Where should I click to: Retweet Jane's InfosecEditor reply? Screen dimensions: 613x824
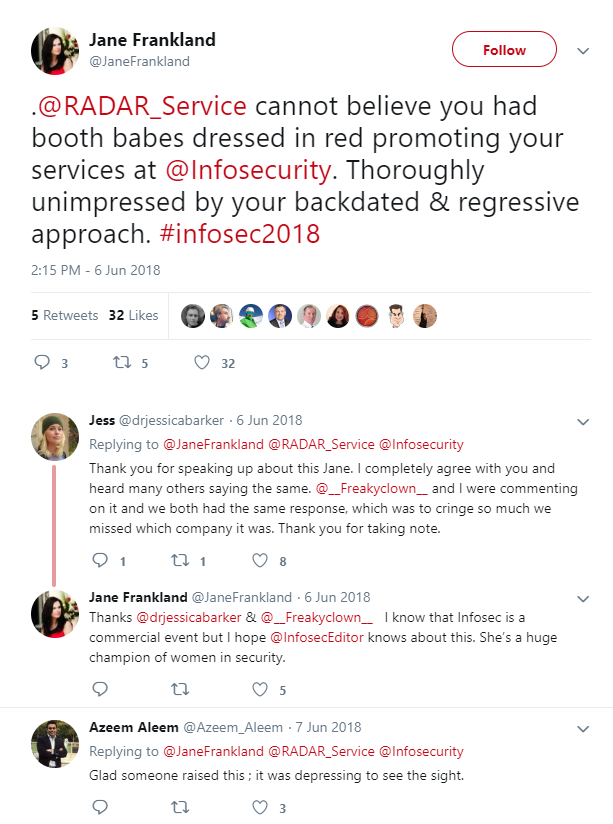point(180,688)
